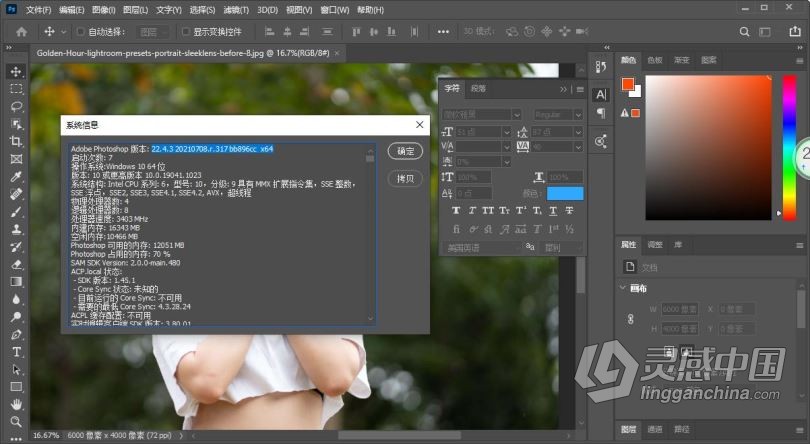810x444 pixels.
Task: Click the orange foreground color swatch
Action: point(628,84)
